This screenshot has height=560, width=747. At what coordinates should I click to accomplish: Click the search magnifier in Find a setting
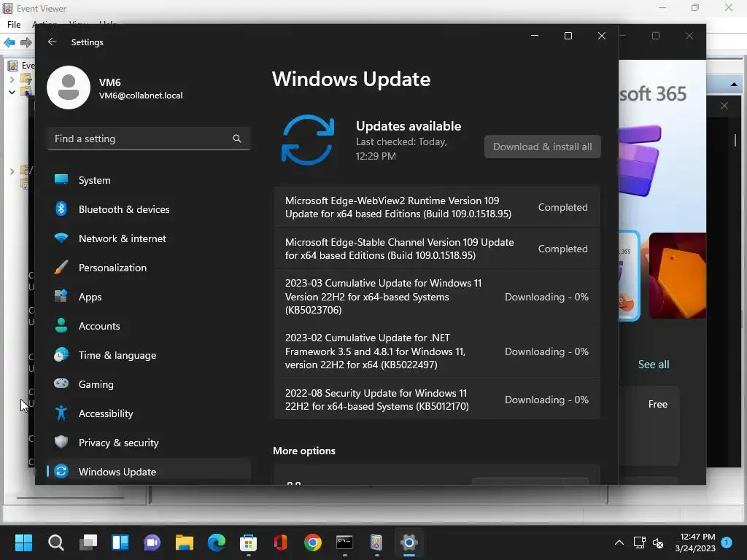click(x=237, y=139)
